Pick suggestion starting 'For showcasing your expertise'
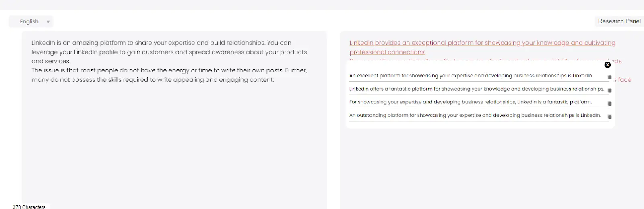644x209 pixels. 471,102
